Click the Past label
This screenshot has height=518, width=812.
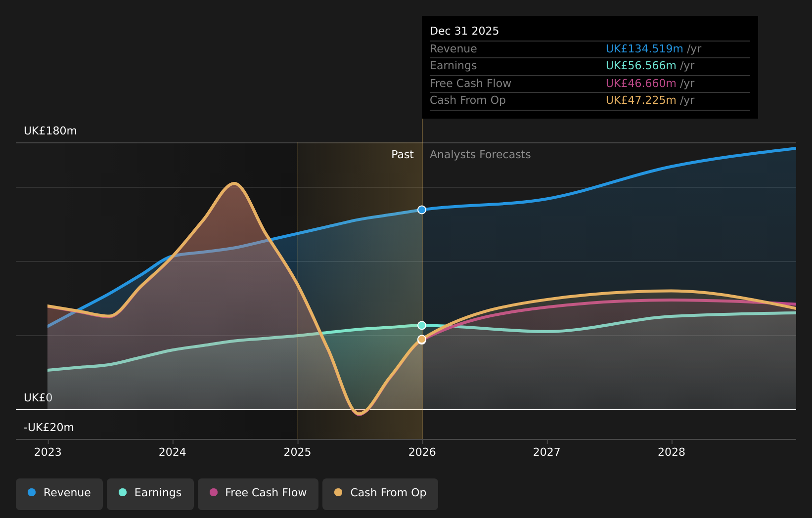(403, 155)
